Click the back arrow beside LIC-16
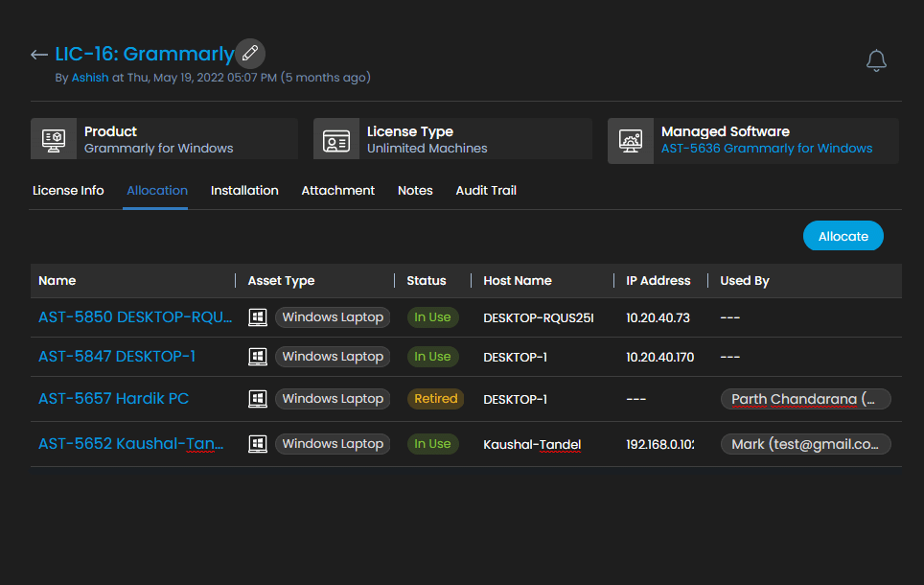 [39, 55]
